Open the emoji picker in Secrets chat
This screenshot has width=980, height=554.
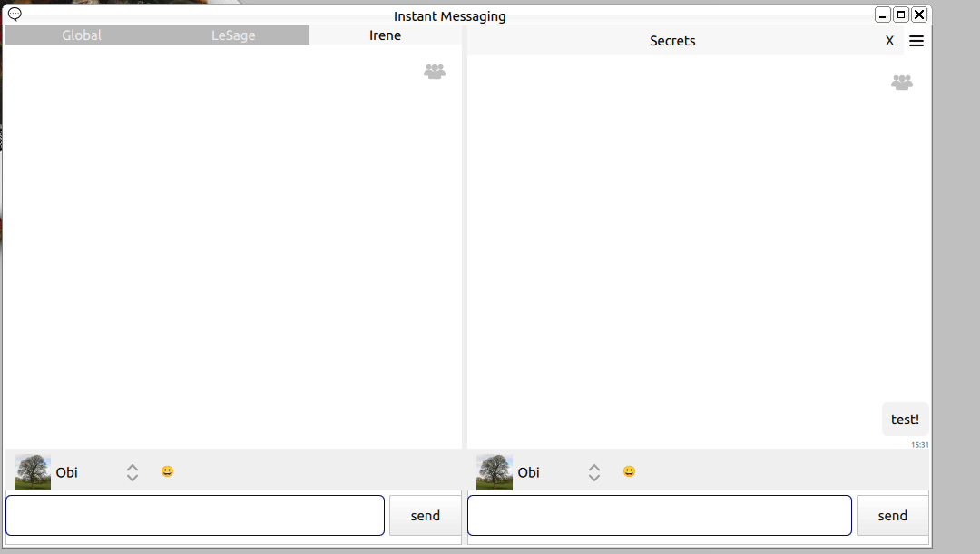tap(629, 471)
